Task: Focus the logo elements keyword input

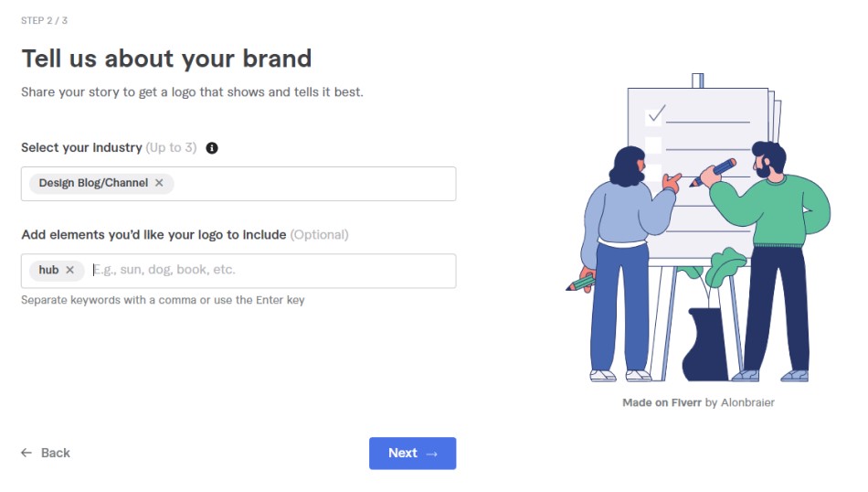Action: point(271,270)
